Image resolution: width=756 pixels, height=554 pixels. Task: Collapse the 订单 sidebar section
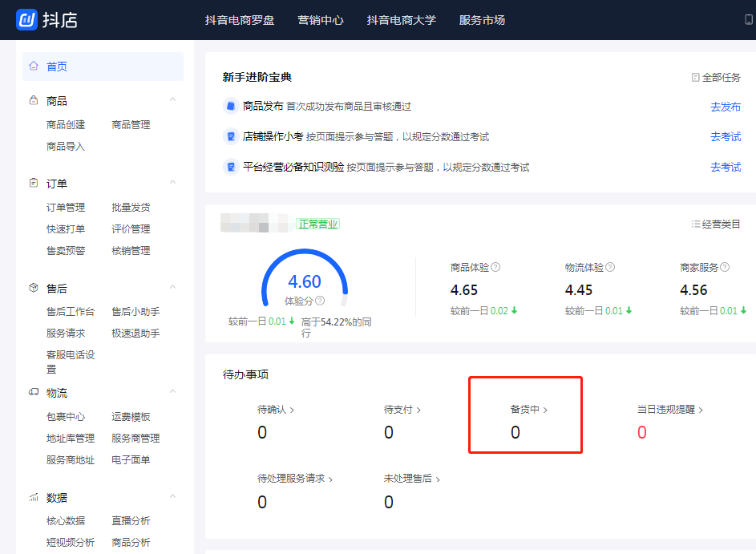pos(172,182)
